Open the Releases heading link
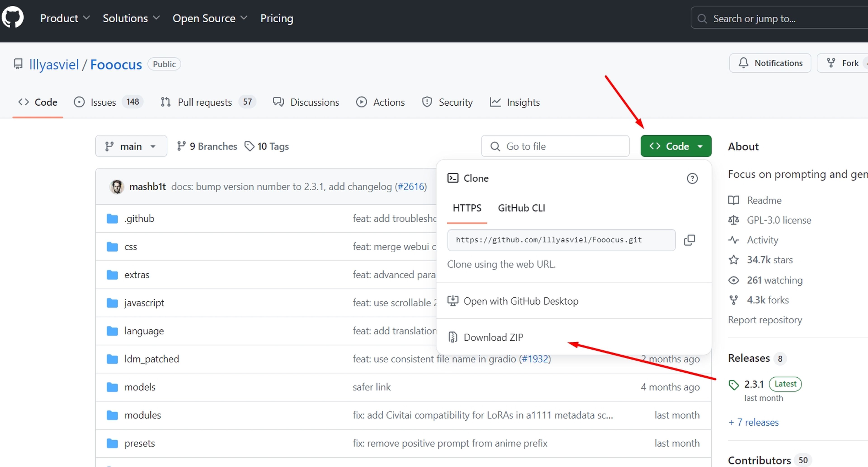 click(x=749, y=358)
